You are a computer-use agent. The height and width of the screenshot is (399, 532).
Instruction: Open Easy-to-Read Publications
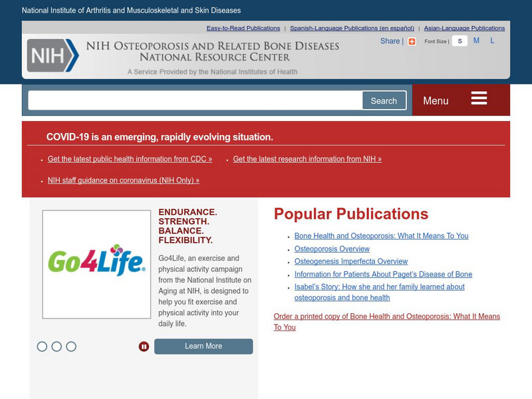click(x=243, y=28)
